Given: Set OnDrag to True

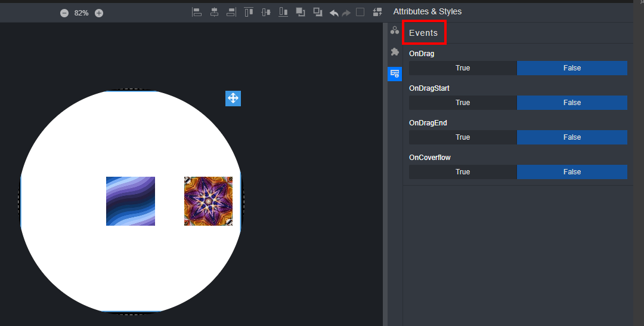Looking at the screenshot, I should [463, 68].
